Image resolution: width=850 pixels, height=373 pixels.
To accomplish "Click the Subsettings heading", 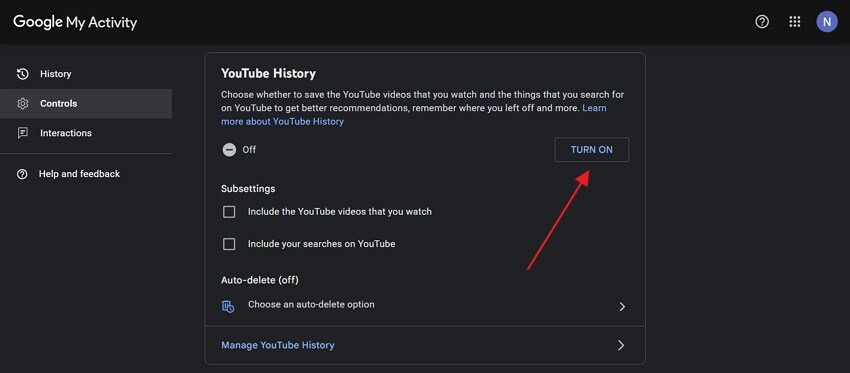I will point(248,189).
